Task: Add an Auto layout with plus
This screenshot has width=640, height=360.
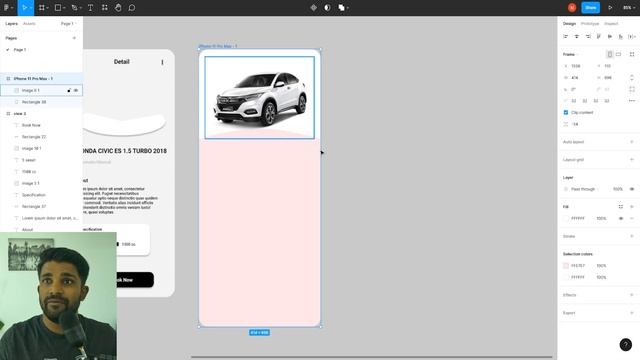Action: click(x=632, y=142)
